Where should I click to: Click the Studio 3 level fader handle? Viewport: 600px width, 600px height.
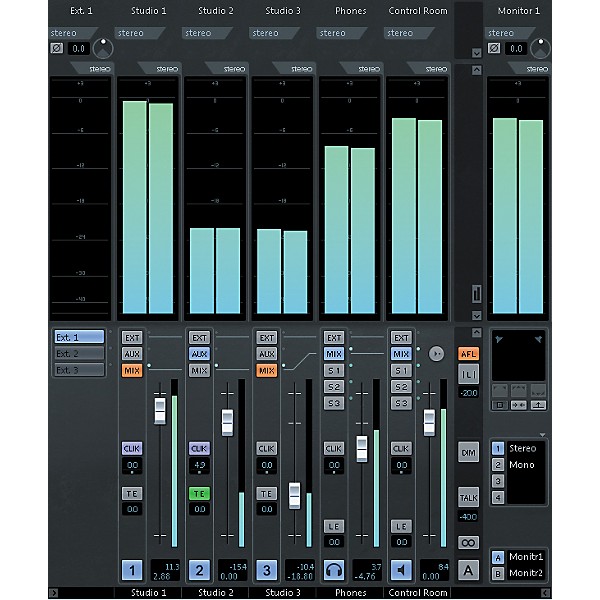[x=295, y=496]
